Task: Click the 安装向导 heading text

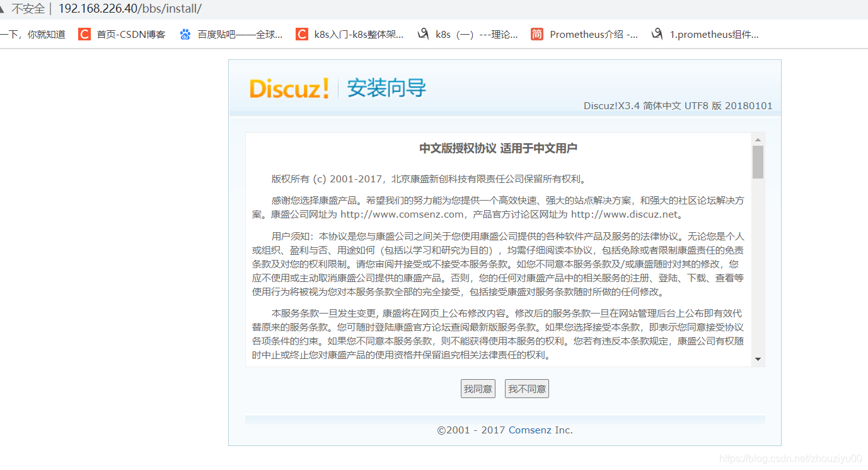Action: point(386,88)
